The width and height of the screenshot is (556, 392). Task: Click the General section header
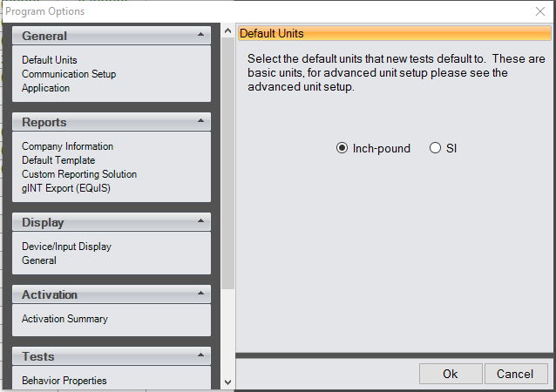112,36
